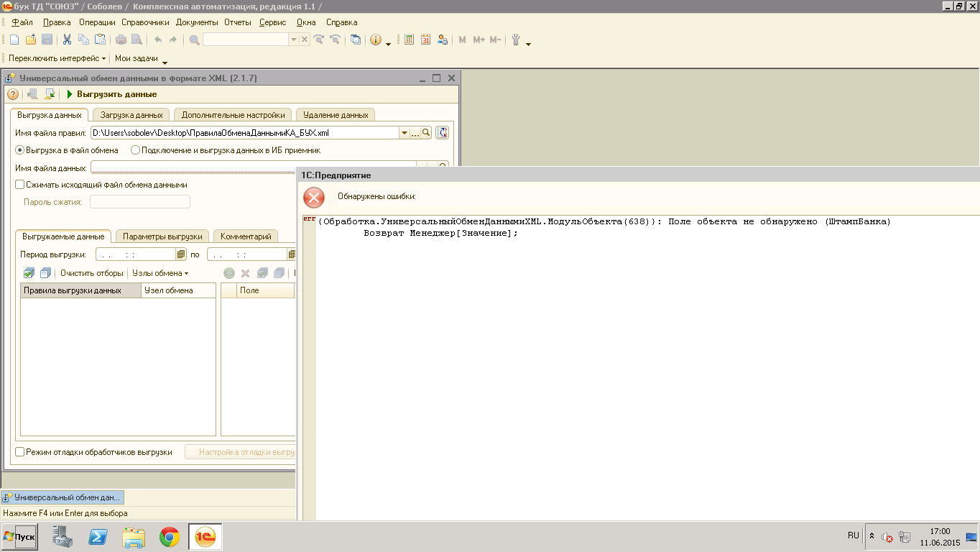Open the calendar icon in the toolbar
Screen dimensions: 980x552
[x=425, y=40]
